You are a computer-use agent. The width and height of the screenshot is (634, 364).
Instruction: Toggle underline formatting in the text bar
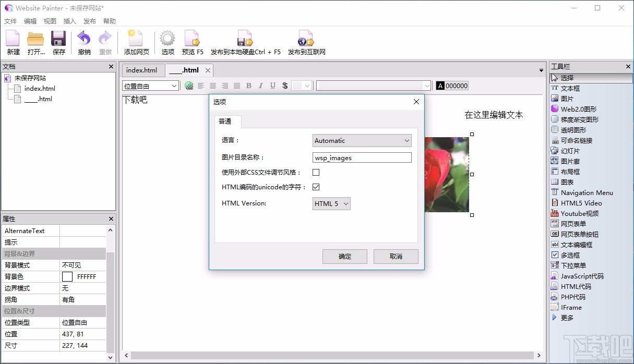point(272,86)
